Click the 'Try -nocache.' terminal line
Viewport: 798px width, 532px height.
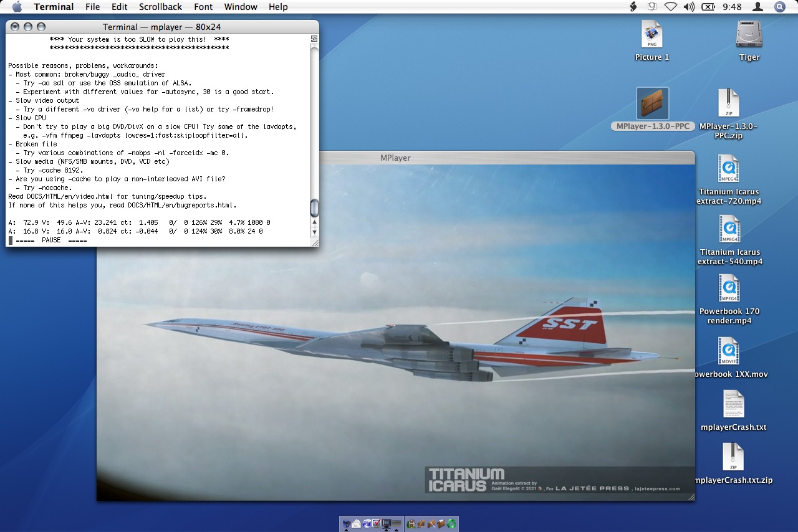coord(44,188)
